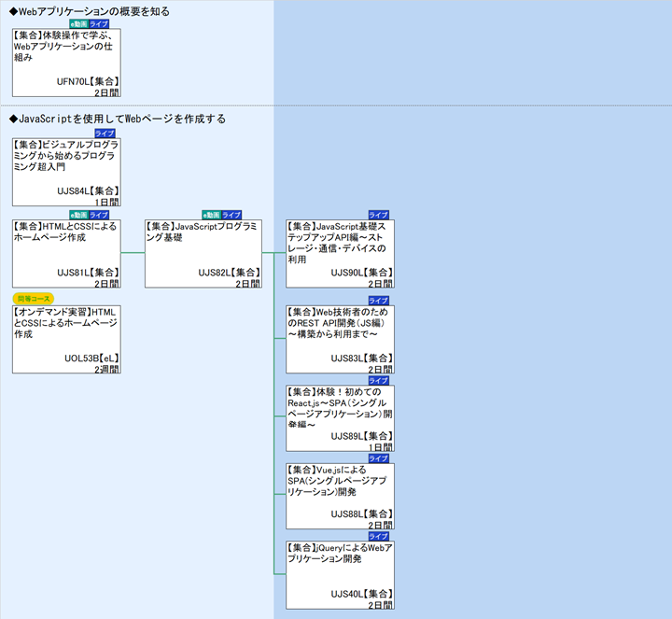672x619 pixels.
Task: Click the ライブ badge above the UJS89L course
Action: 379,380
